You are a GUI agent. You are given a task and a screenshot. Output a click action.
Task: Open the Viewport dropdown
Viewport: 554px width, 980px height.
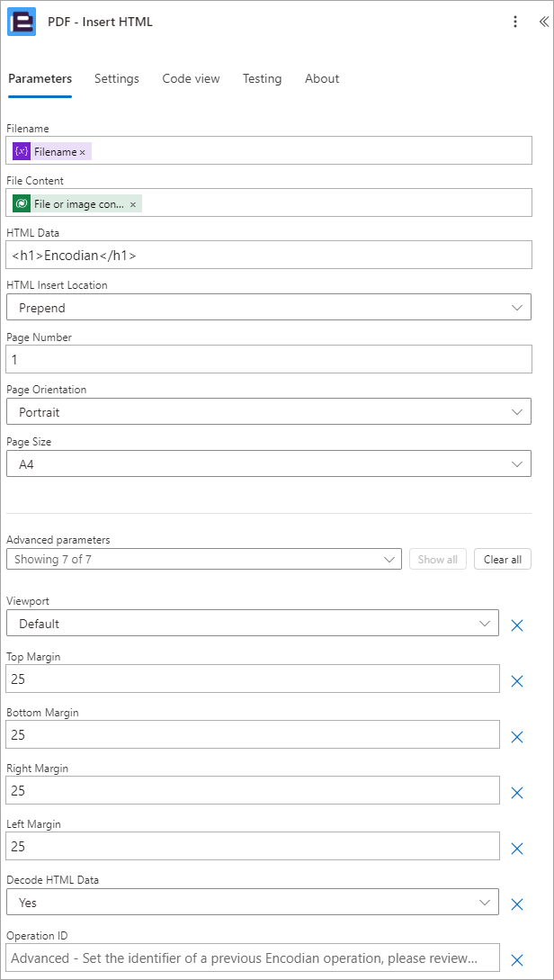coord(253,623)
